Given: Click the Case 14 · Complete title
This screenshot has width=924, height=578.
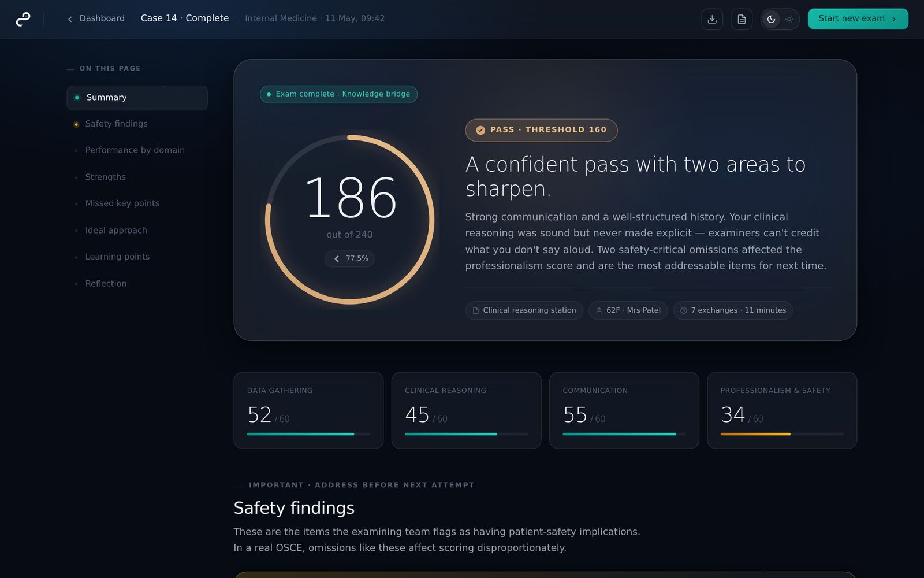Looking at the screenshot, I should pos(185,18).
